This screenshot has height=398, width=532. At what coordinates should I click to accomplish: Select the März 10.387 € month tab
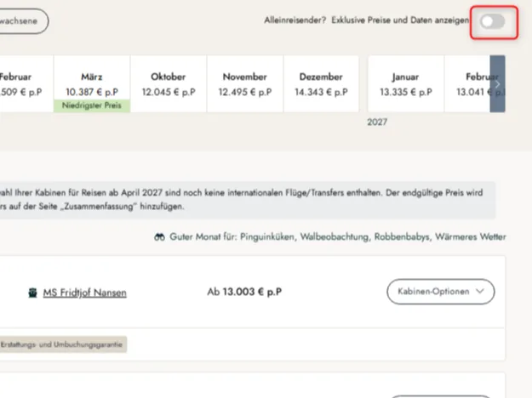[92, 83]
